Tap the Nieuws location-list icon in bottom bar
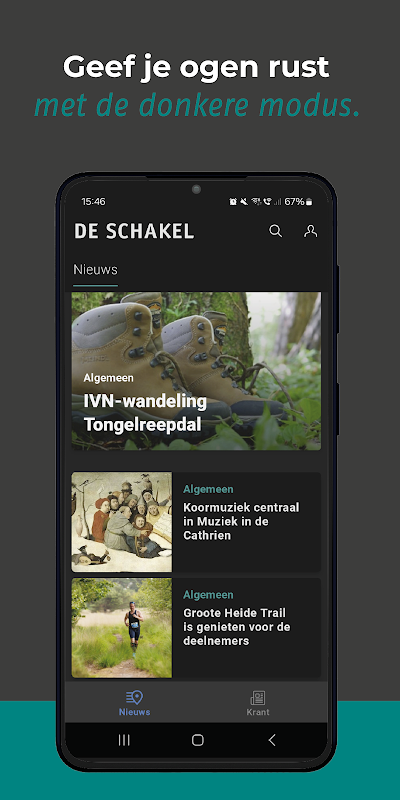Image resolution: width=400 pixels, height=800 pixels. (x=134, y=697)
